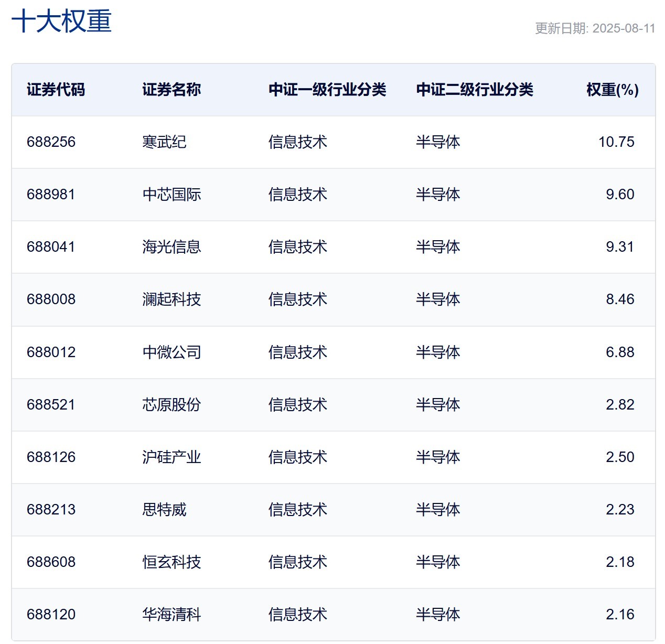Click 信息技术 in the 芯原股份 row
The image size is (665, 644).
coord(298,404)
